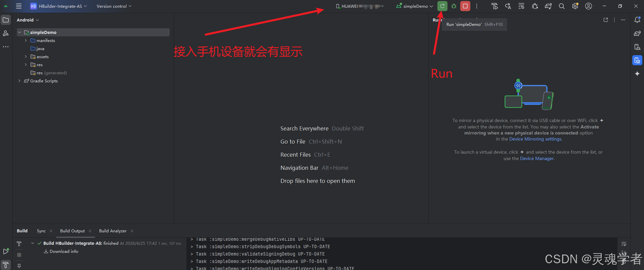Open the second icon in the left stripe

tap(6, 33)
